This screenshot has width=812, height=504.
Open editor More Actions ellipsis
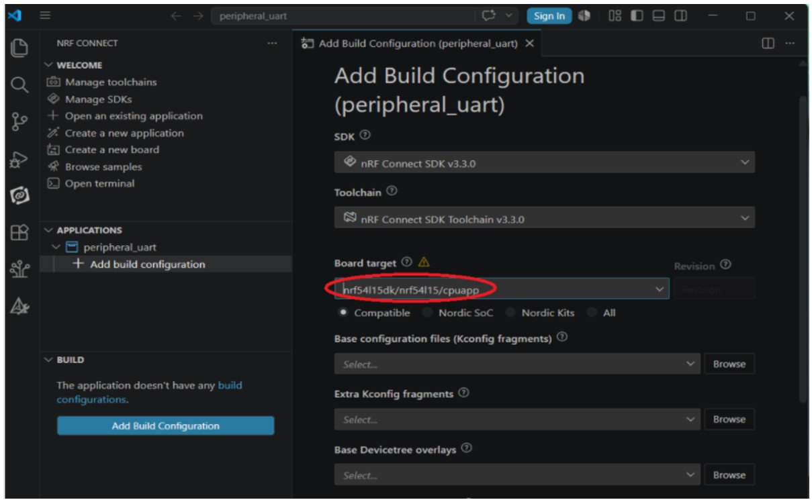789,43
